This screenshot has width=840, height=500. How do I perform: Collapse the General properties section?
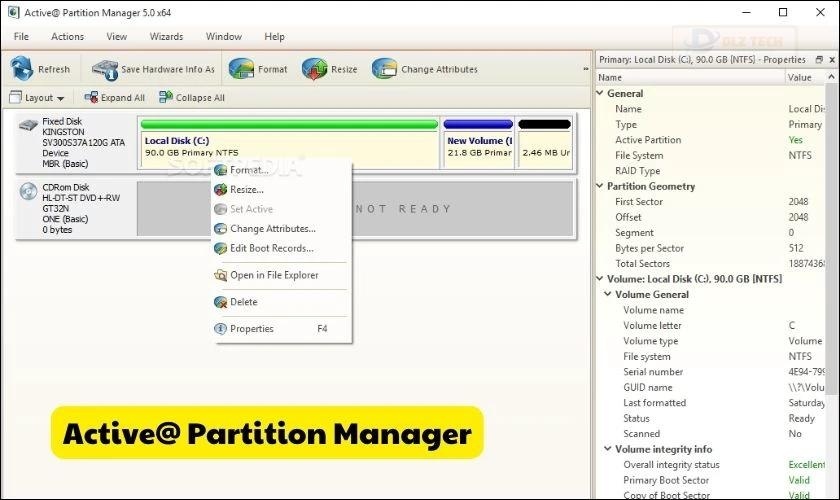[x=600, y=93]
